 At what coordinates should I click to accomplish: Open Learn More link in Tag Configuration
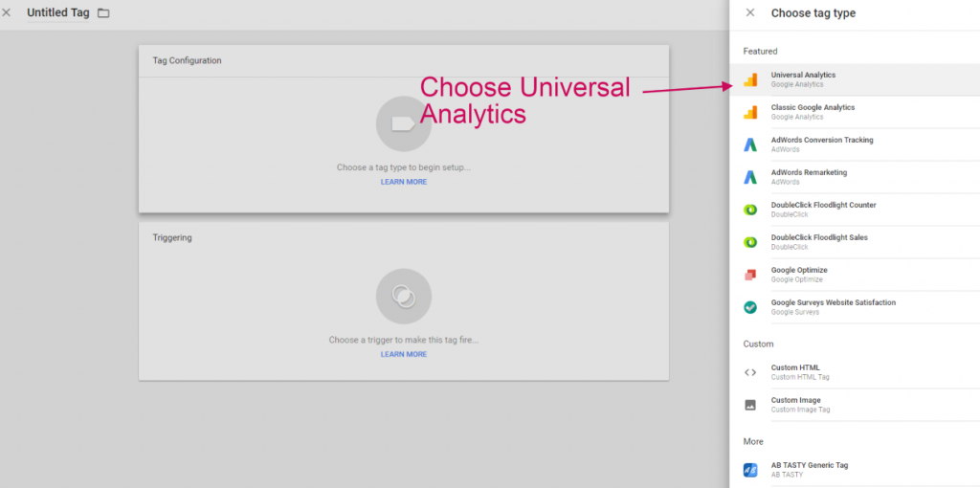404,182
